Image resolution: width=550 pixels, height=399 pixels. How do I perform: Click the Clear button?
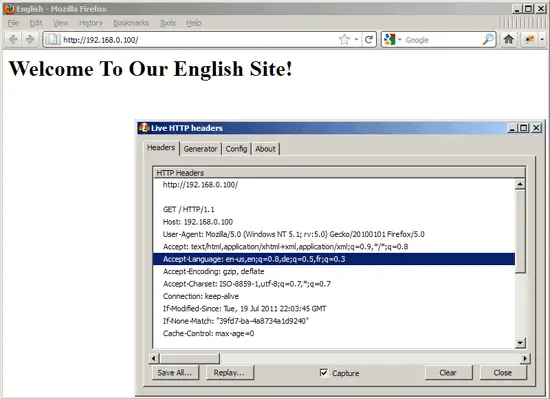point(448,373)
